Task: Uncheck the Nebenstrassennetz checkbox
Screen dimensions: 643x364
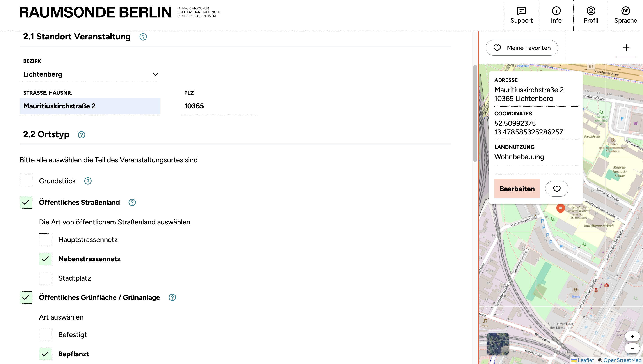Action: click(45, 259)
